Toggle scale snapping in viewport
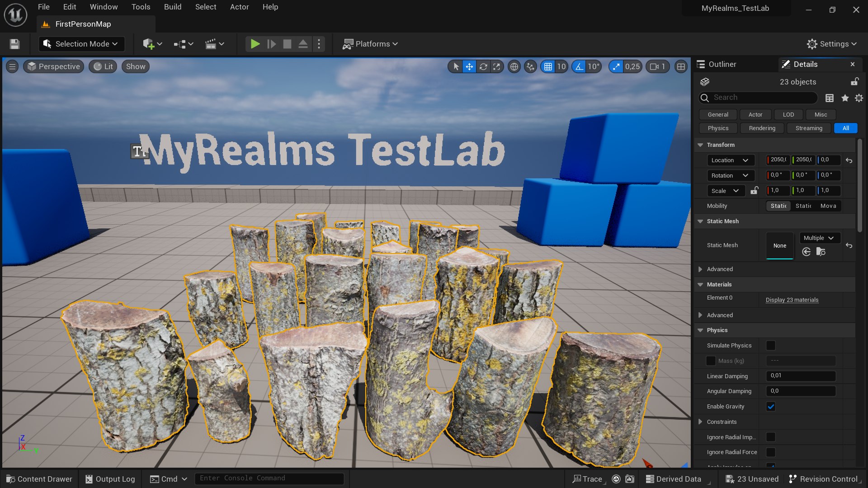This screenshot has height=488, width=868. (x=616, y=67)
